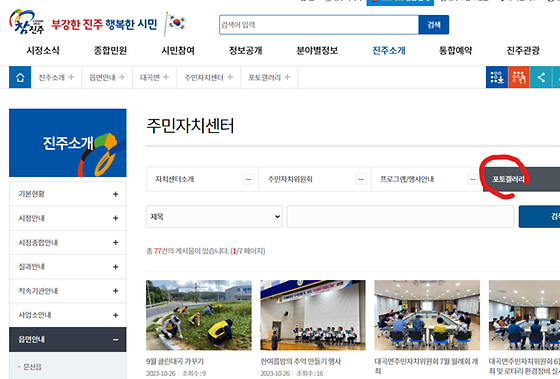Open the 대곡면 breadcrumb dropdown

[154, 77]
